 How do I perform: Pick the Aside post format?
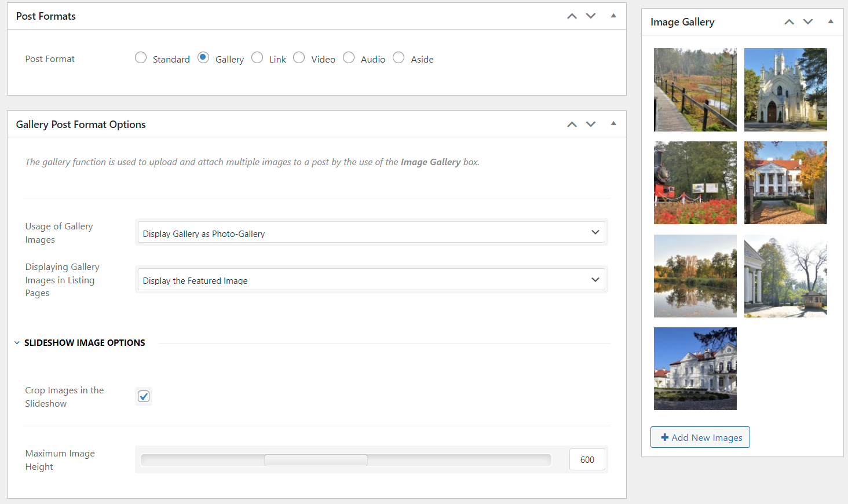[399, 58]
